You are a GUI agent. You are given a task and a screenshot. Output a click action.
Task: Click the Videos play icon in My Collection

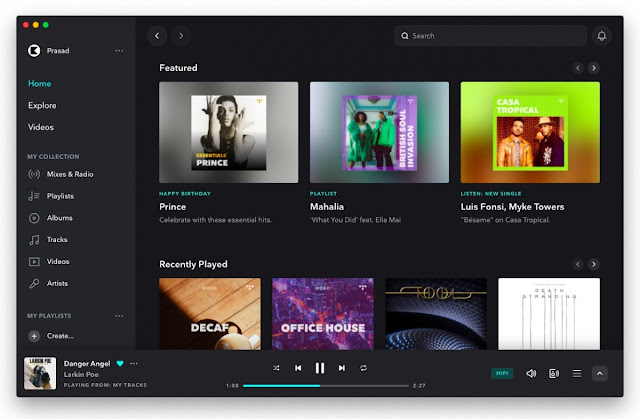(34, 262)
